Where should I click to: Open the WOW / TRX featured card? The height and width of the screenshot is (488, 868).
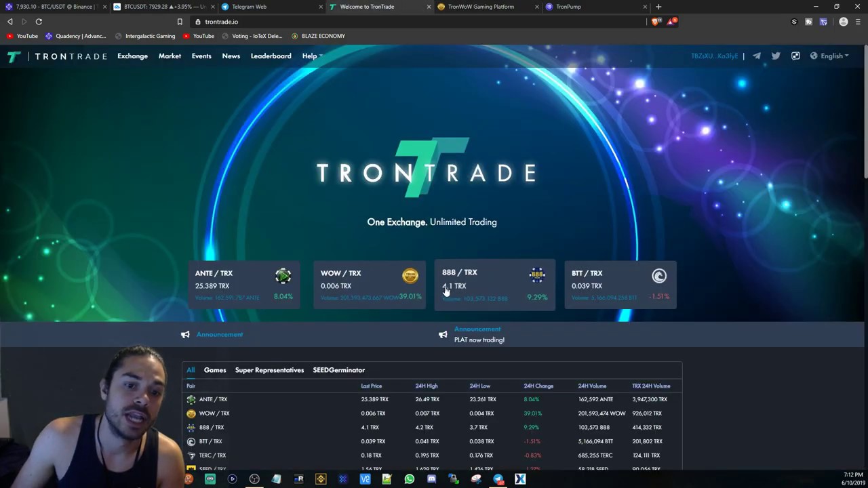click(370, 285)
